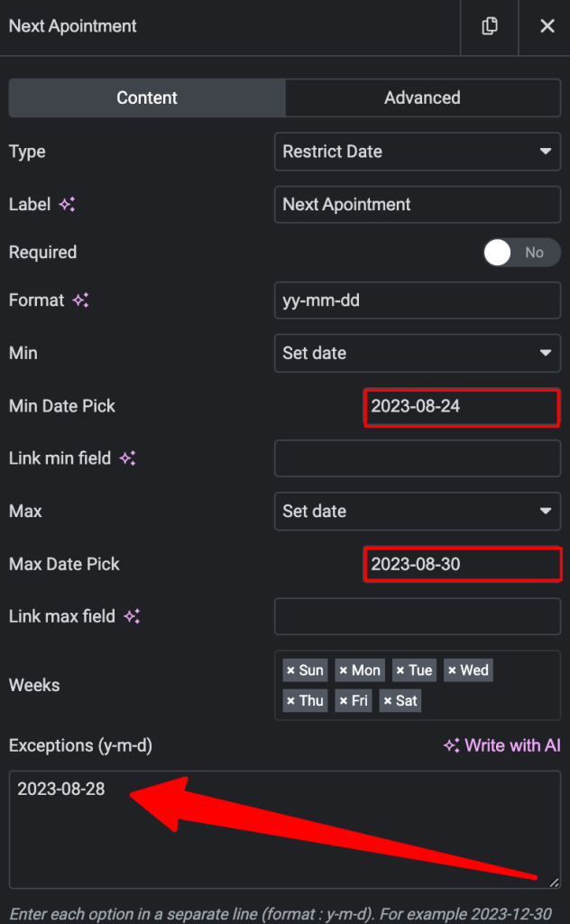Close the Next Apointment panel

pos(547,26)
